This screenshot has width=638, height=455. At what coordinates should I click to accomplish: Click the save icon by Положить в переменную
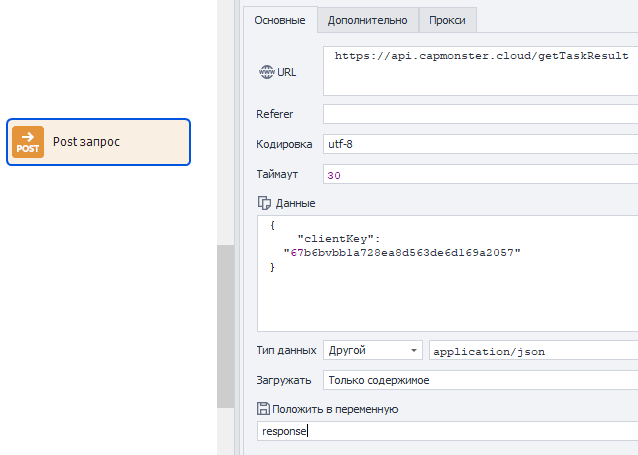point(264,408)
